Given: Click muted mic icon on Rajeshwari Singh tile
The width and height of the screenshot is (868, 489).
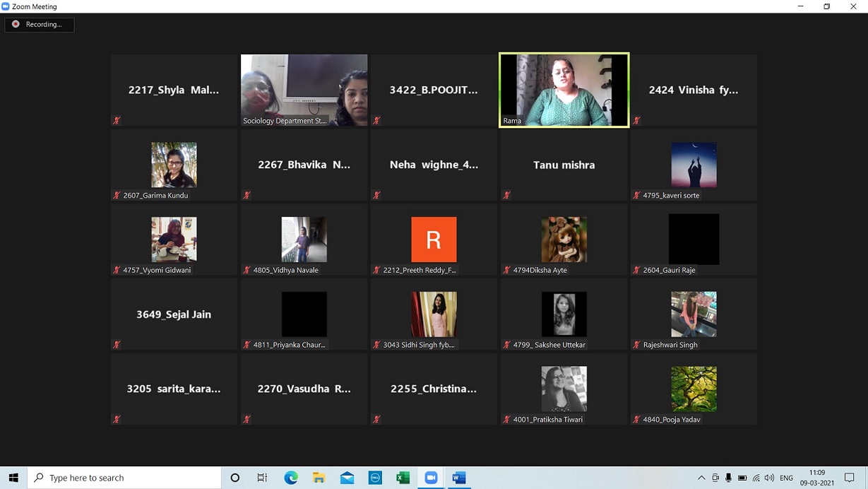Looking at the screenshot, I should pyautogui.click(x=637, y=345).
